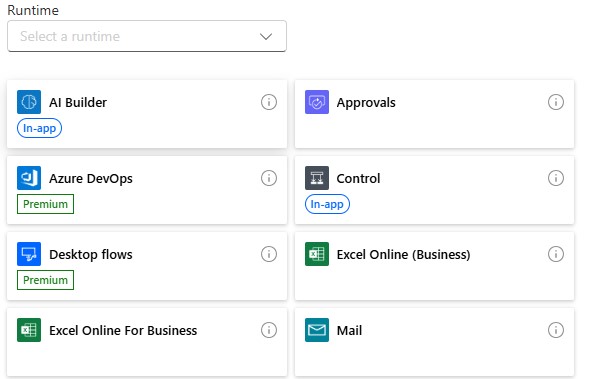
Task: Show info for Excel Online (Business)
Action: coord(556,254)
